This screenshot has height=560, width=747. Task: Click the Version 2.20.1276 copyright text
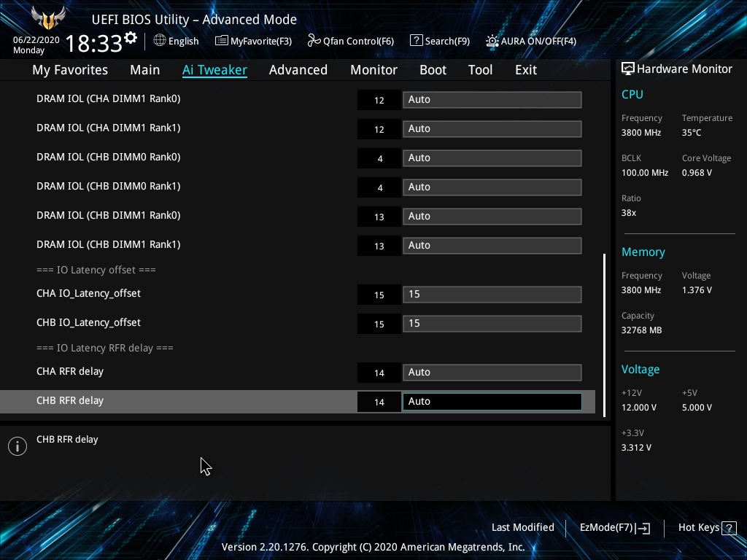click(x=373, y=547)
